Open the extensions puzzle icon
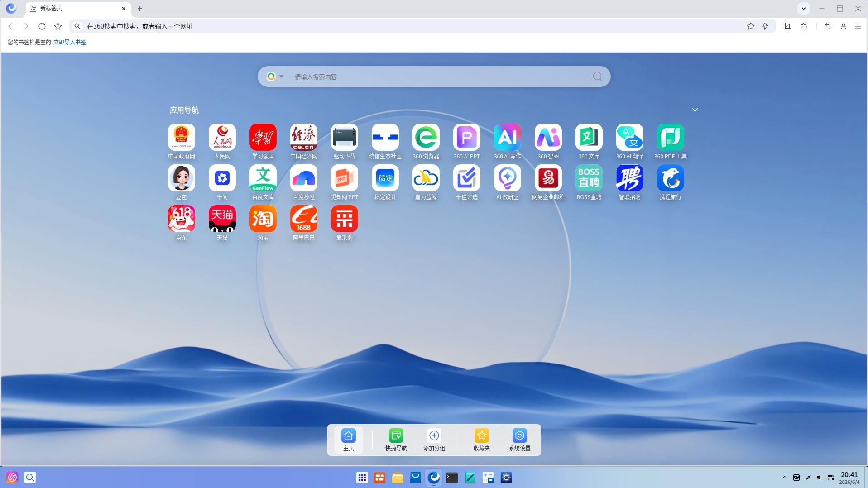 (804, 26)
